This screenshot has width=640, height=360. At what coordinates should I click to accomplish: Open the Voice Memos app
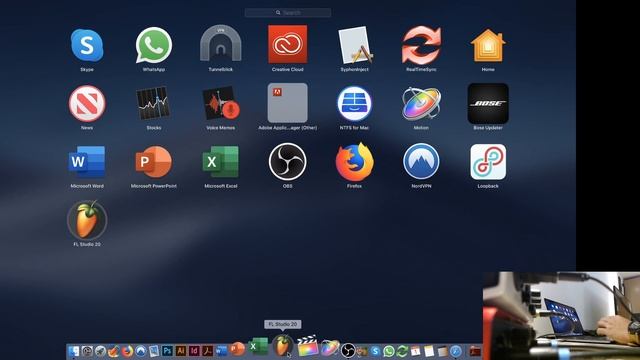pyautogui.click(x=220, y=103)
